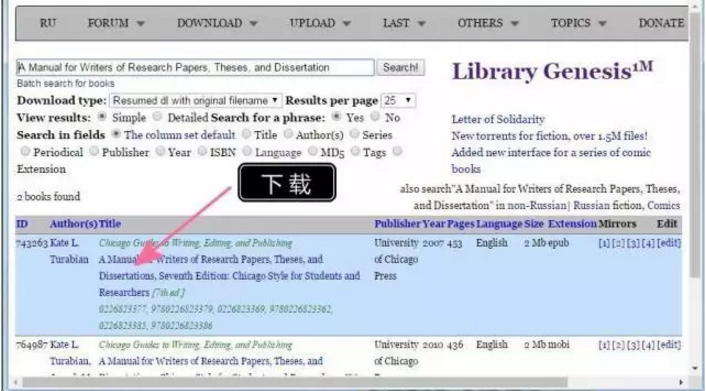Click [edit] for mobi book row
Viewport: 706px width, 391px height.
pos(669,345)
